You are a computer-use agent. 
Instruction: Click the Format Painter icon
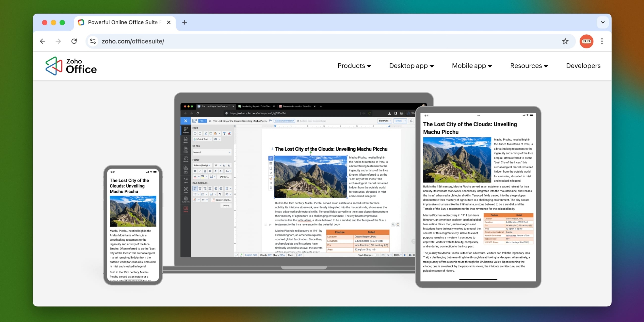tap(224, 134)
